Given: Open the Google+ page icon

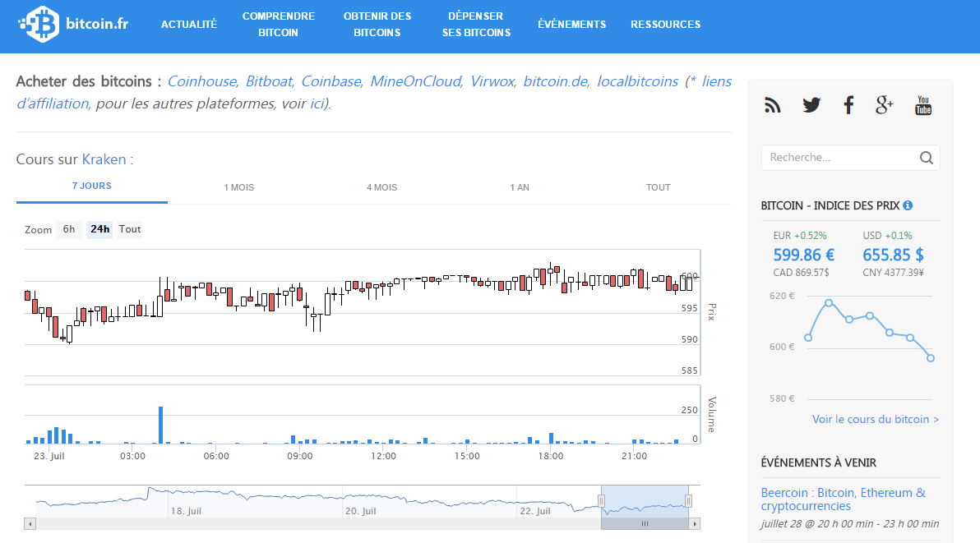Looking at the screenshot, I should 885,105.
